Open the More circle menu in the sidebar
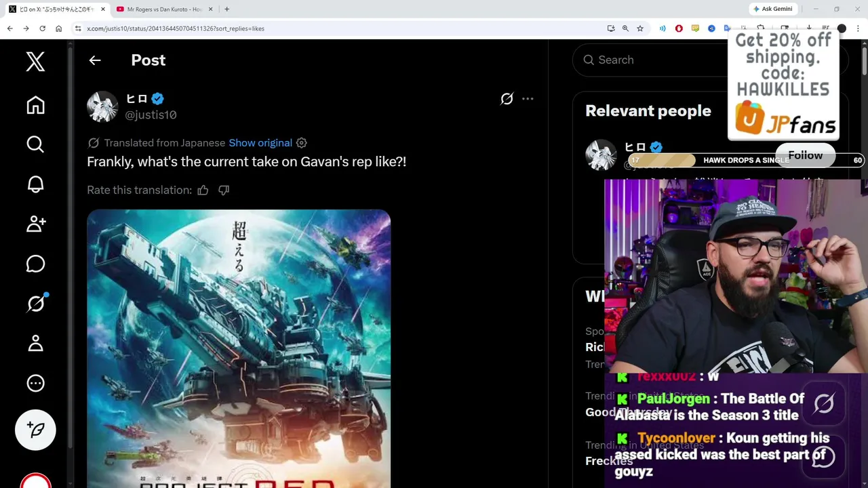Image resolution: width=868 pixels, height=488 pixels. pos(35,384)
